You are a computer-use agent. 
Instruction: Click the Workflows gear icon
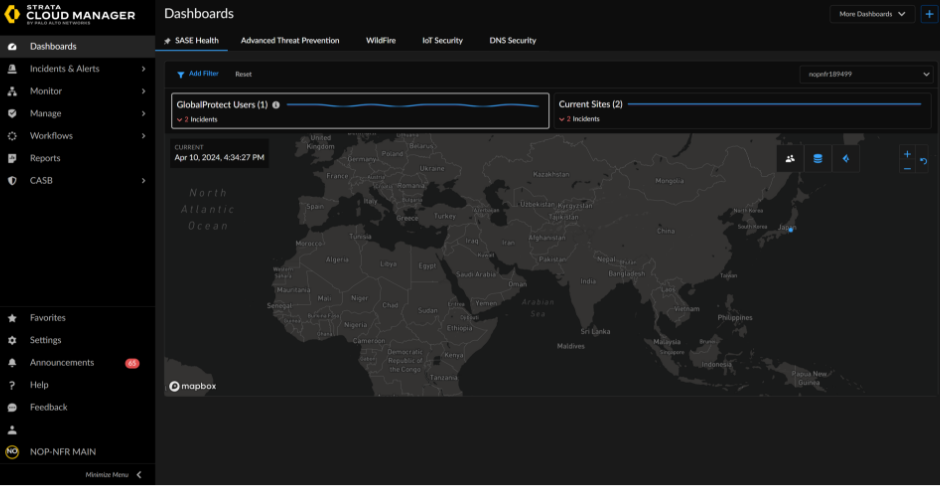[12, 136]
